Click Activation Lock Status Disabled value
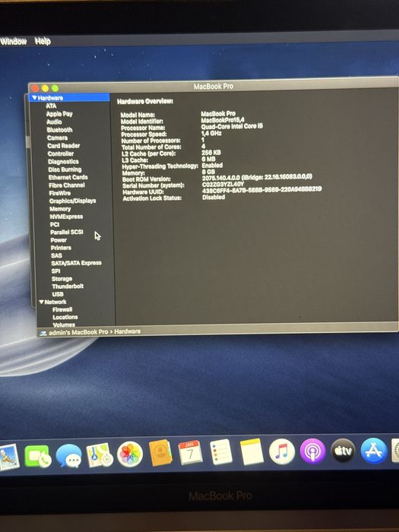Image resolution: width=399 pixels, height=532 pixels. pos(214,197)
